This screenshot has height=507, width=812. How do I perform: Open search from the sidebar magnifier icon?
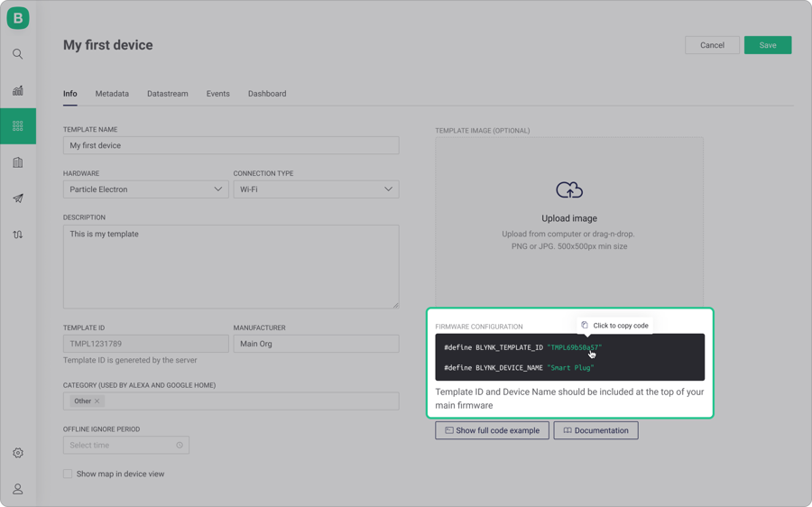click(18, 54)
